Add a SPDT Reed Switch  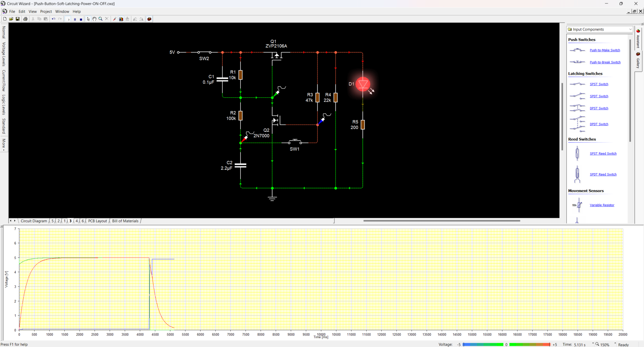(x=603, y=174)
